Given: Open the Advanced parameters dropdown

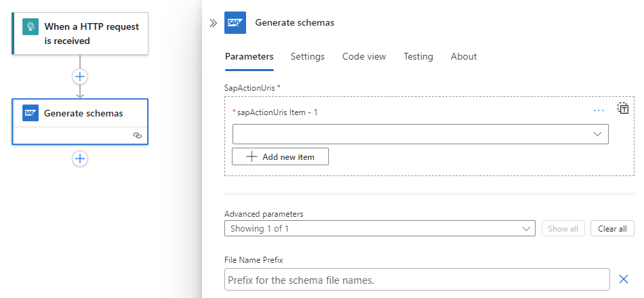Looking at the screenshot, I should click(x=380, y=228).
